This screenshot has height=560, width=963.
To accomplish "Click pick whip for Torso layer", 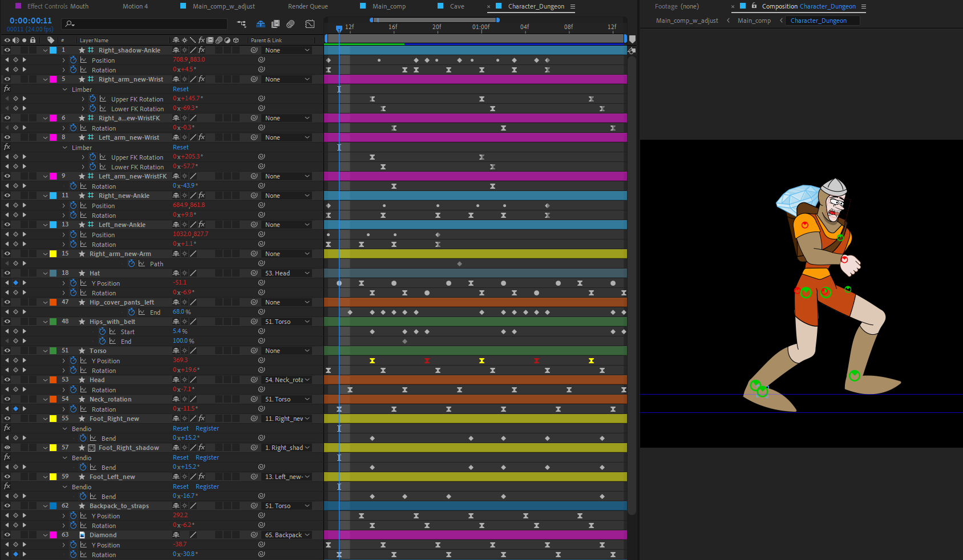I will click(254, 351).
